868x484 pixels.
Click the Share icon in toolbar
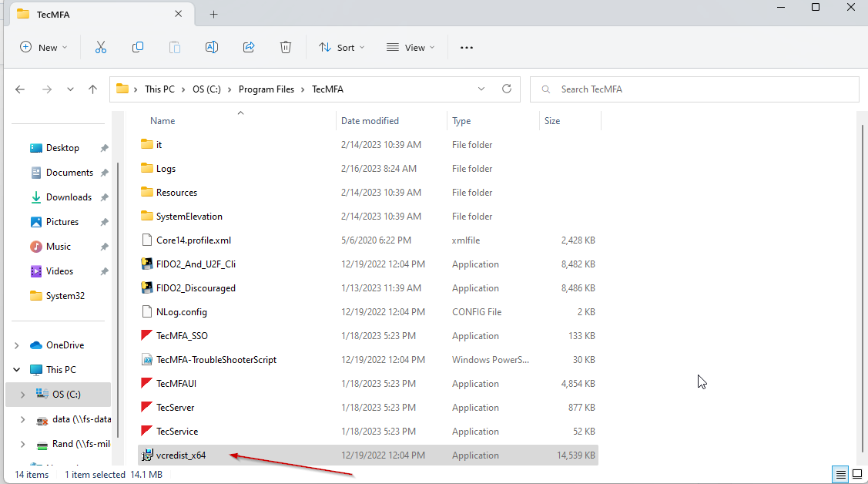(x=249, y=47)
